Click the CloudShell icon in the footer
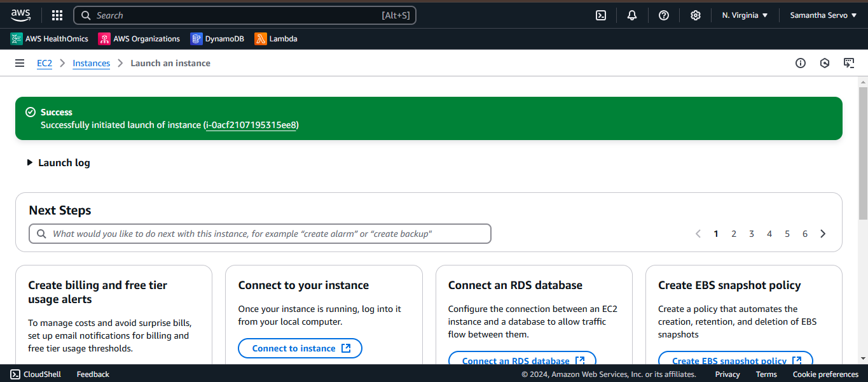 (x=15, y=374)
